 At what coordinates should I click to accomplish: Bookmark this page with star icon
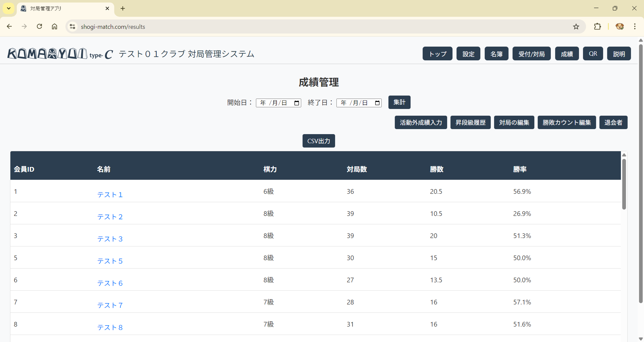(576, 27)
